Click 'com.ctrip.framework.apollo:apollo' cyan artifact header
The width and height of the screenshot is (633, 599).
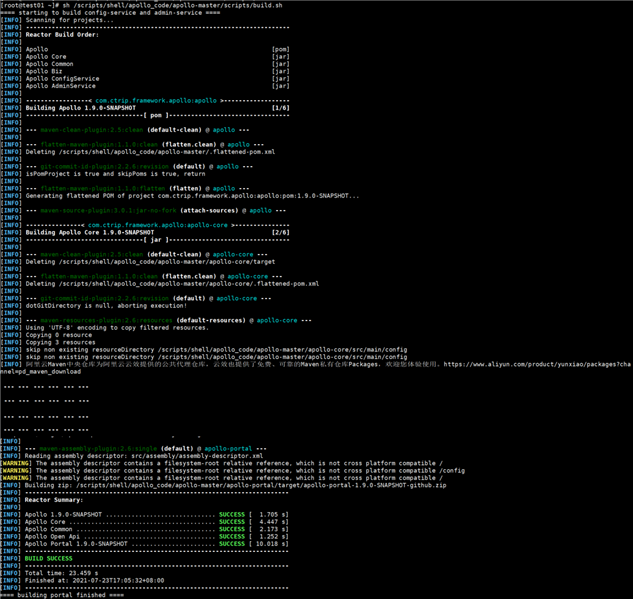tap(156, 101)
